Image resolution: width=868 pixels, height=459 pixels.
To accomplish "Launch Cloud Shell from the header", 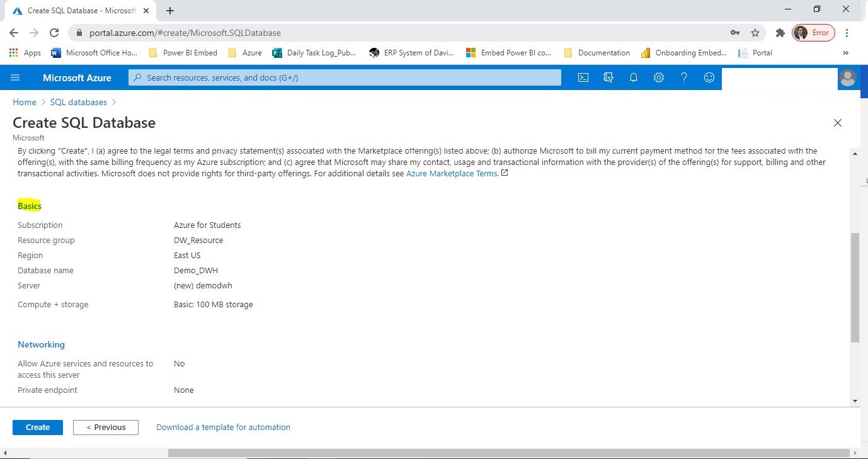I will coord(583,77).
